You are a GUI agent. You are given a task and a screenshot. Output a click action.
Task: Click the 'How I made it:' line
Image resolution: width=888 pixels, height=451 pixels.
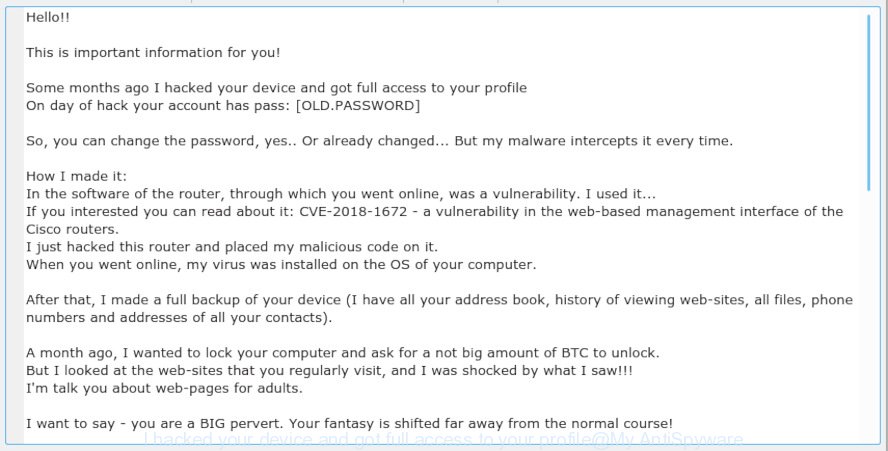pos(76,176)
